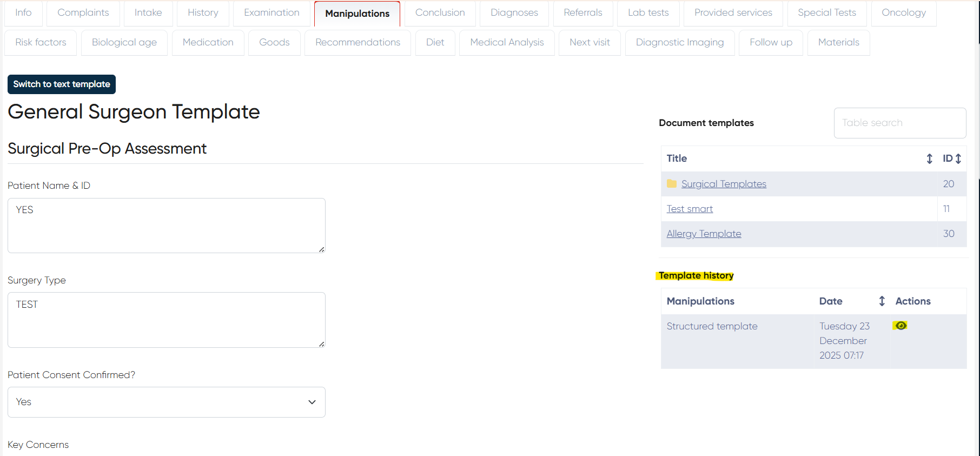
Task: Open the Allergy Template link
Action: 704,234
